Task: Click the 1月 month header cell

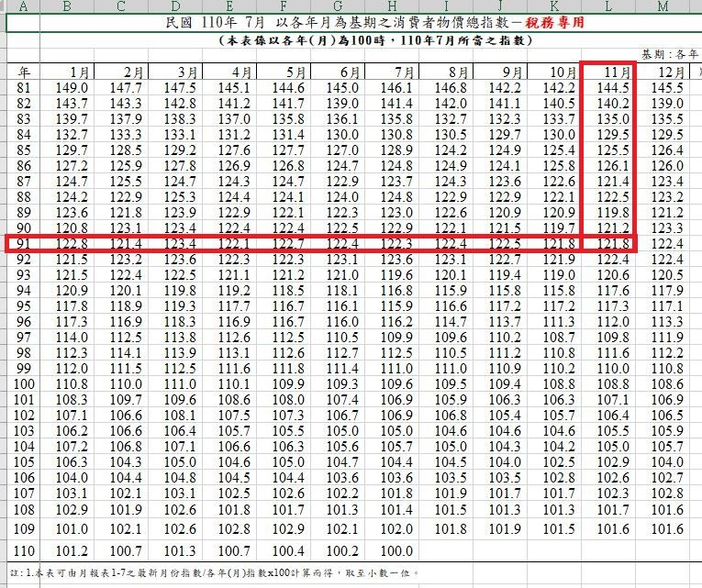Action: [72, 72]
